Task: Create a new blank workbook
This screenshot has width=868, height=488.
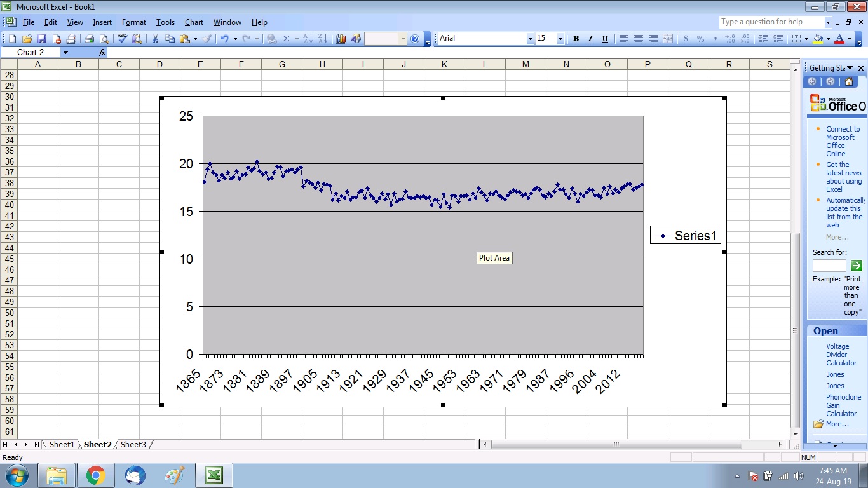Action: 12,39
